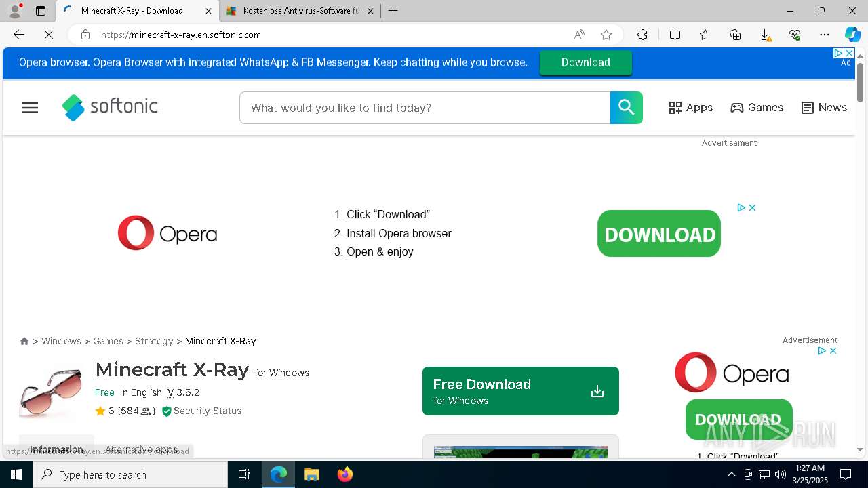Open browser Extensions icon
Image resolution: width=868 pixels, height=488 pixels.
coord(642,35)
